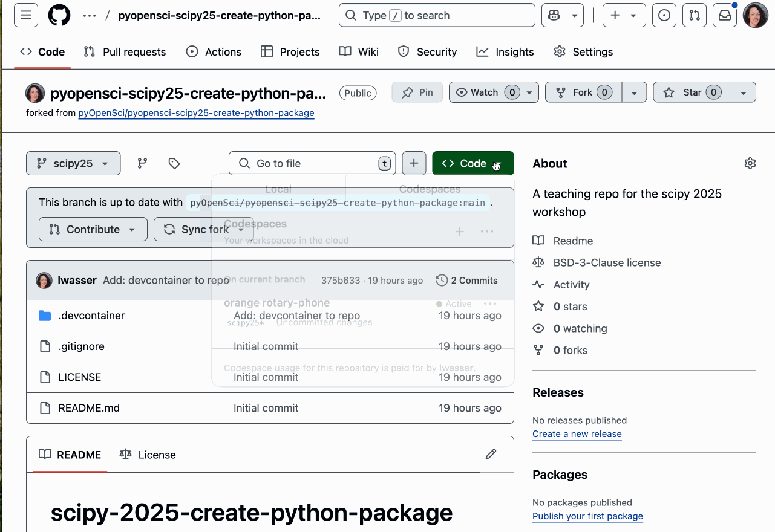Toggle Star on this repository
The image size is (775, 532).
pyautogui.click(x=692, y=92)
